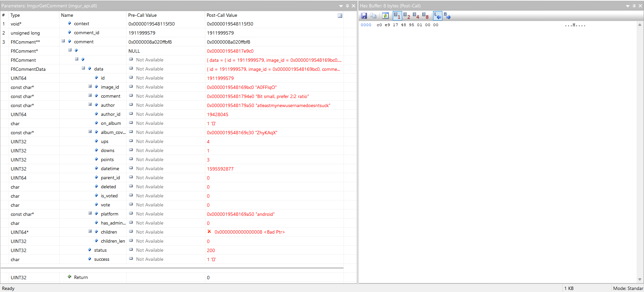Switch to little-endian byte order

437,16
